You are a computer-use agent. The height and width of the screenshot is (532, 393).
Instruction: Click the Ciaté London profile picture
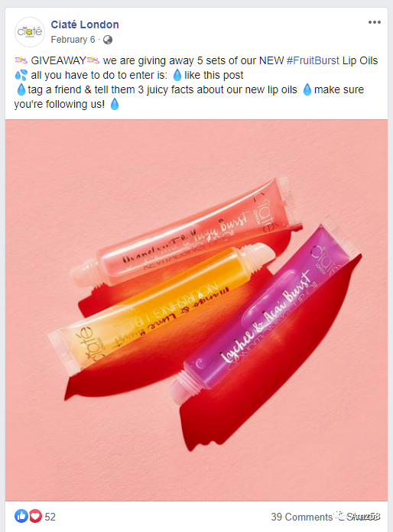pos(30,32)
